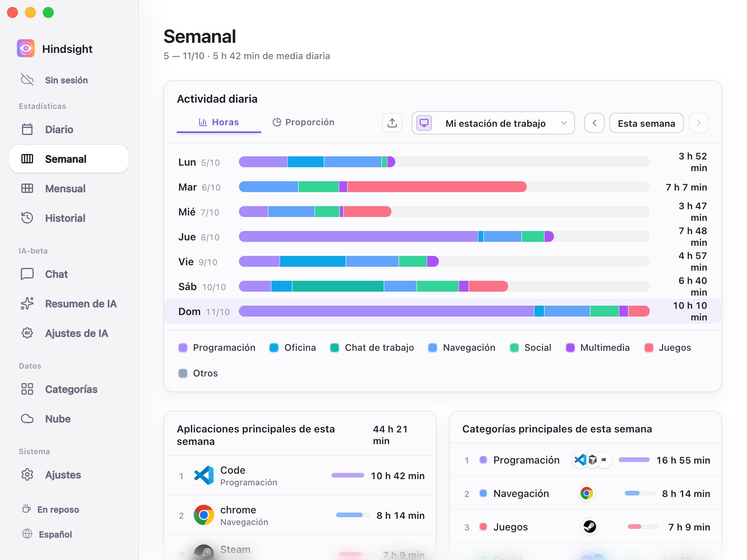Screen dimensions: 747x560
Task: Toggle the Multimedia legend entry
Action: [x=598, y=347]
